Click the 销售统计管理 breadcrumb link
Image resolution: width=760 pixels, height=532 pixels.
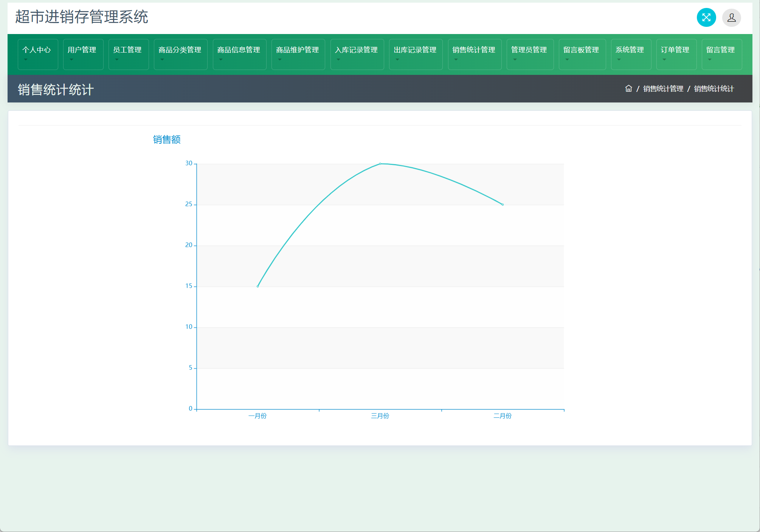click(663, 88)
